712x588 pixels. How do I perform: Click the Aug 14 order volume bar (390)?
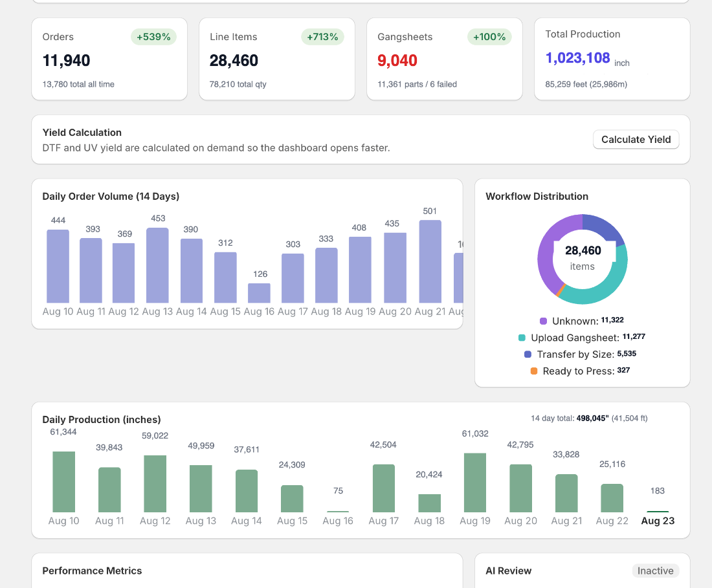coord(192,271)
